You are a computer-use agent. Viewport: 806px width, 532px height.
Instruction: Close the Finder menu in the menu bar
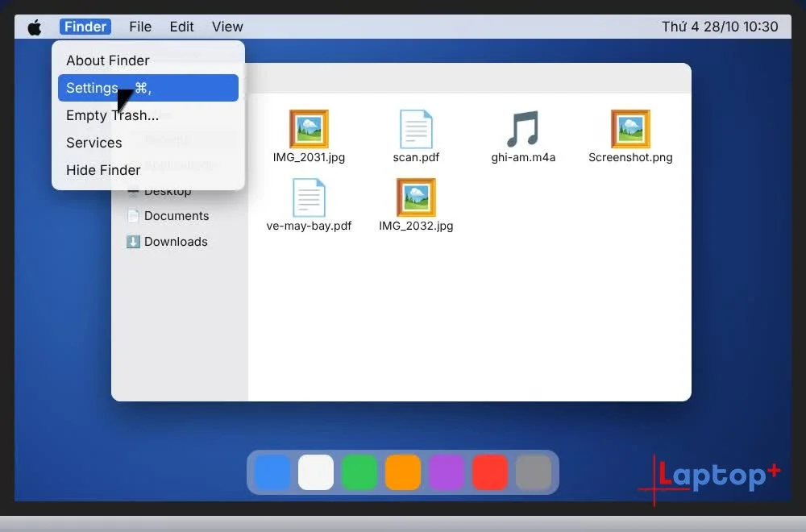[x=85, y=27]
